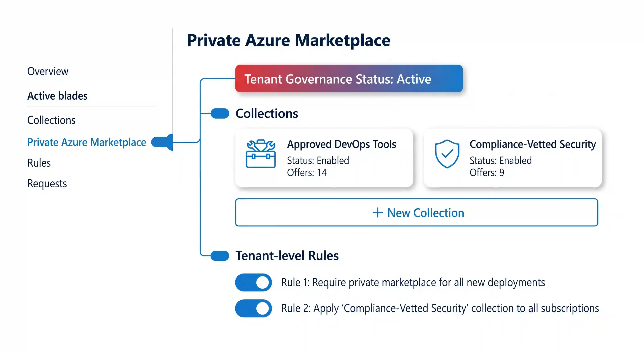Toggle Rule 1 private marketplace switch
Screen dimensions: 644x351
pos(253,282)
